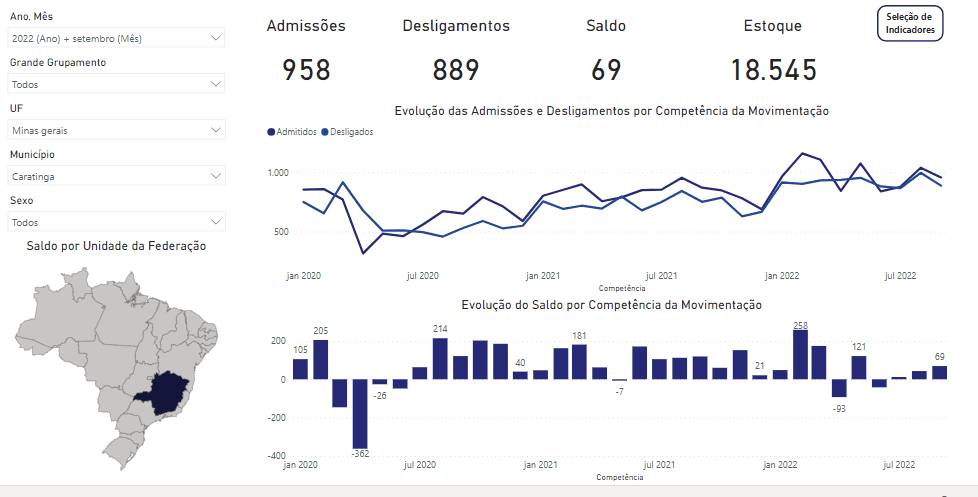Select the Desligados legend entry

(x=351, y=132)
